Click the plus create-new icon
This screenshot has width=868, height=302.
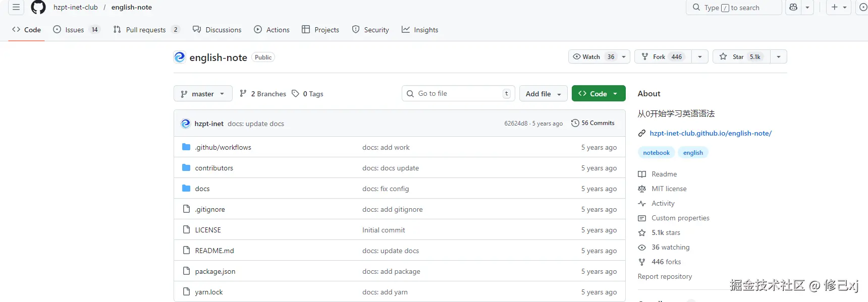click(835, 7)
